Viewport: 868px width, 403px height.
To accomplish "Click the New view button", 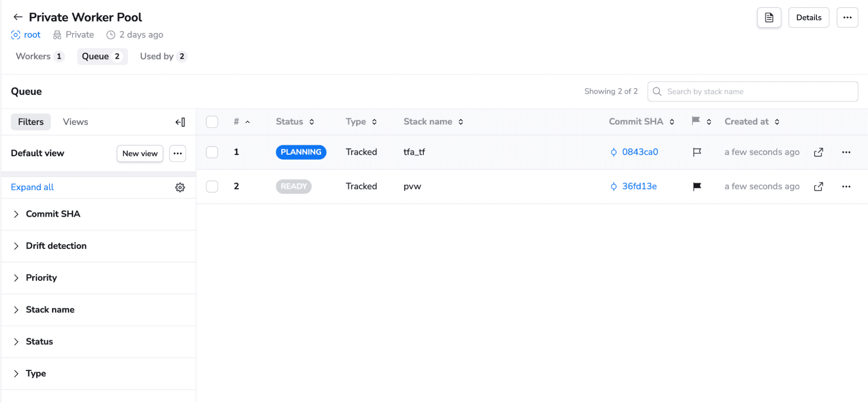I will click(140, 154).
